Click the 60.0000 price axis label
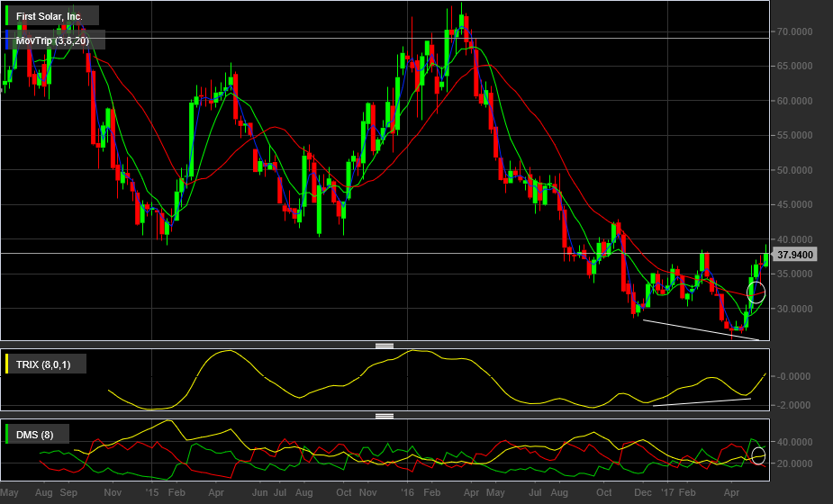Screen dimensions: 833x504 point(795,101)
